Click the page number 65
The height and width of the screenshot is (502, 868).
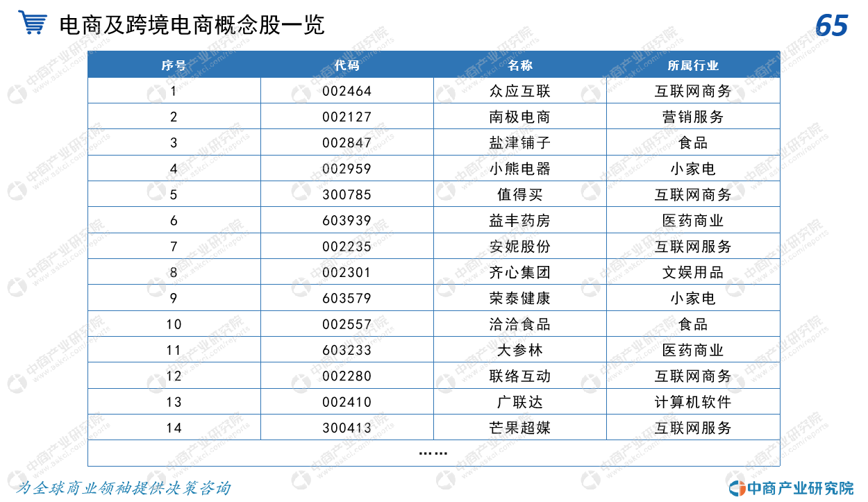click(831, 26)
